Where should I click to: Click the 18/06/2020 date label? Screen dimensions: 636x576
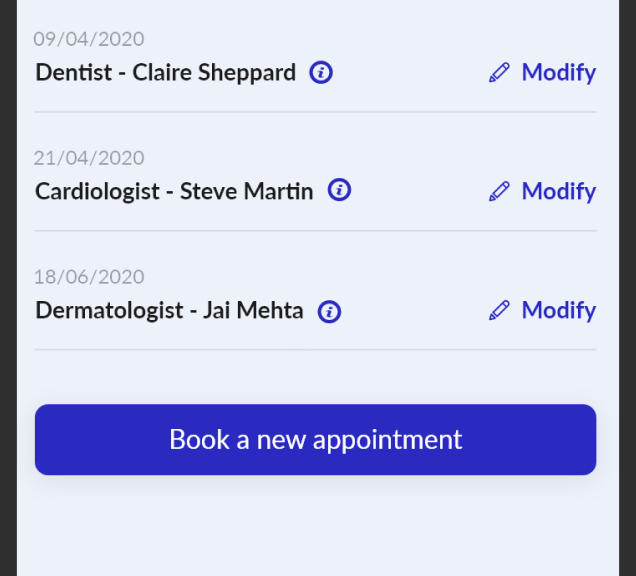[89, 277]
